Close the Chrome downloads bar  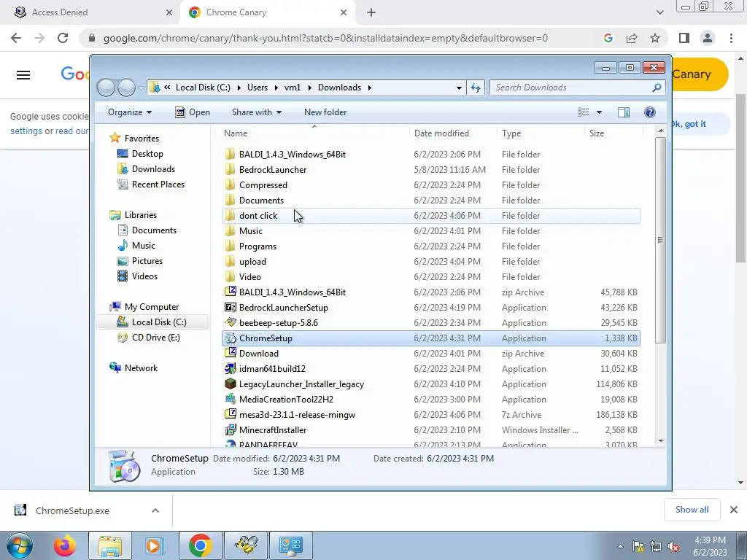[734, 510]
